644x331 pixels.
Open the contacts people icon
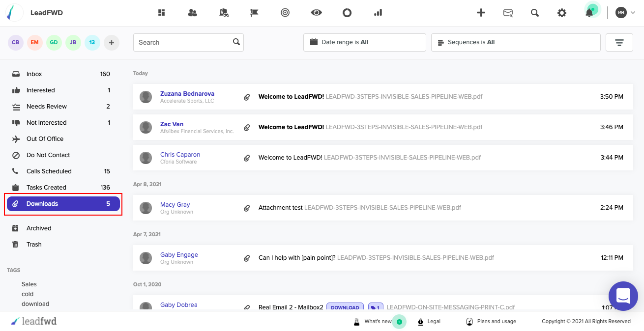coord(192,13)
